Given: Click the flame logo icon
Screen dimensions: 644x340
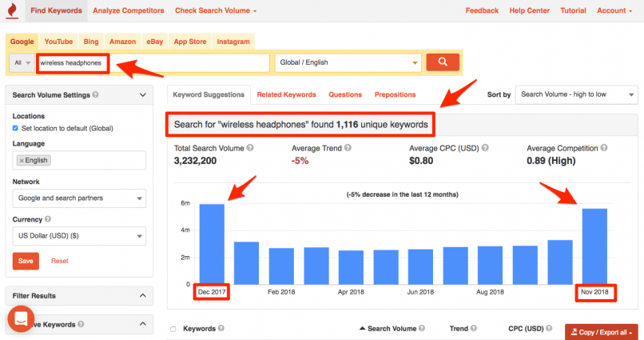Looking at the screenshot, I should [x=13, y=10].
